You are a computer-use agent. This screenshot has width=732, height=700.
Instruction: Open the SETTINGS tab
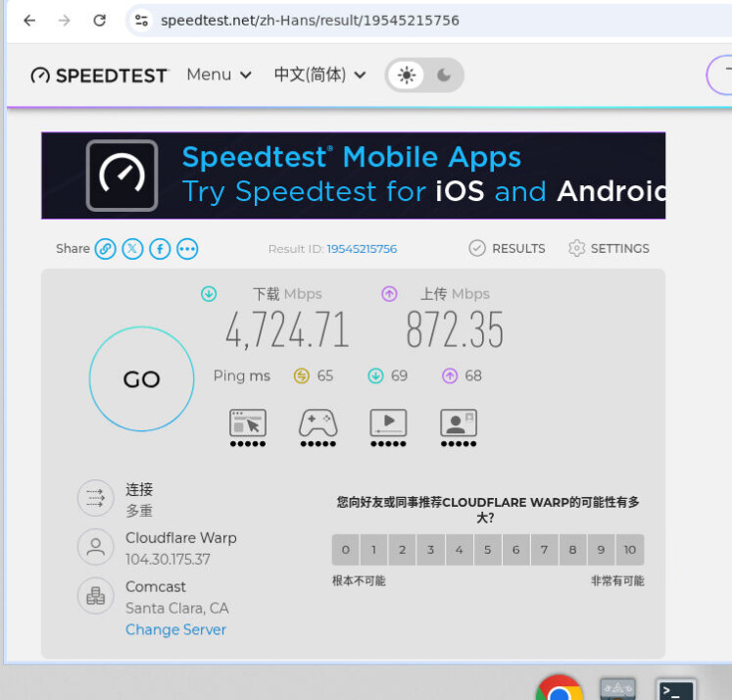[609, 248]
